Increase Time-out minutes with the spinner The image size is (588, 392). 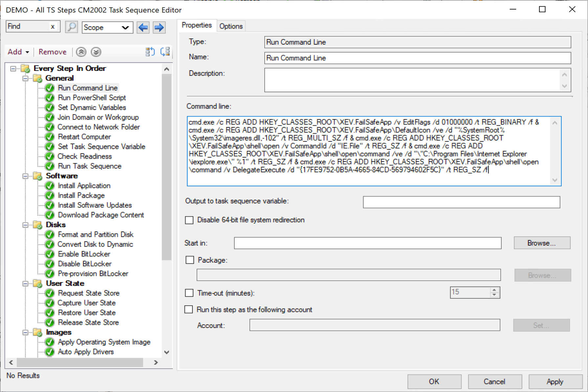pos(495,290)
